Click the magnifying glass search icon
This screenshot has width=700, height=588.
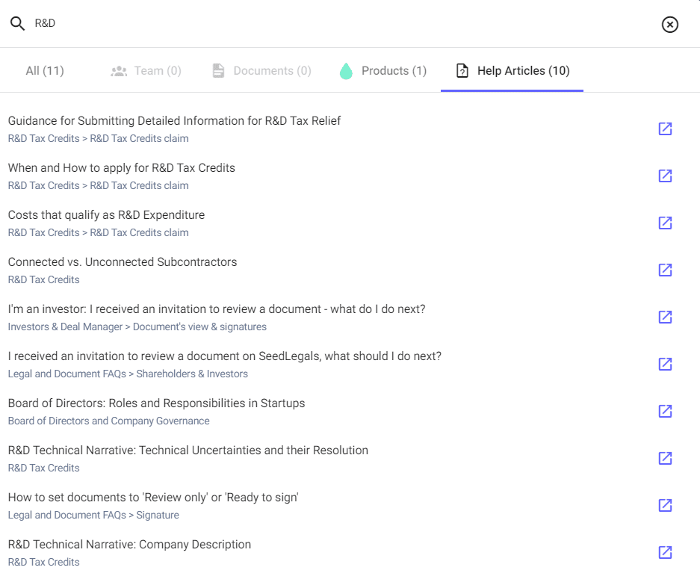click(17, 24)
